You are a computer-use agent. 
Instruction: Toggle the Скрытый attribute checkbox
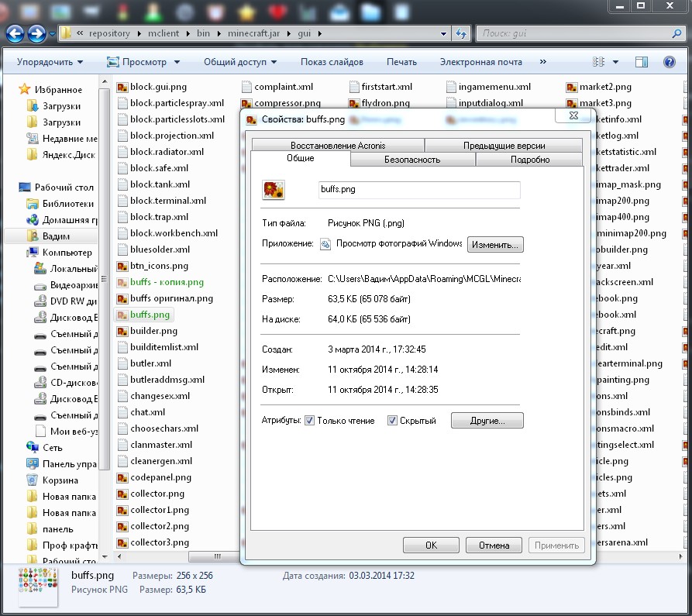(x=393, y=421)
